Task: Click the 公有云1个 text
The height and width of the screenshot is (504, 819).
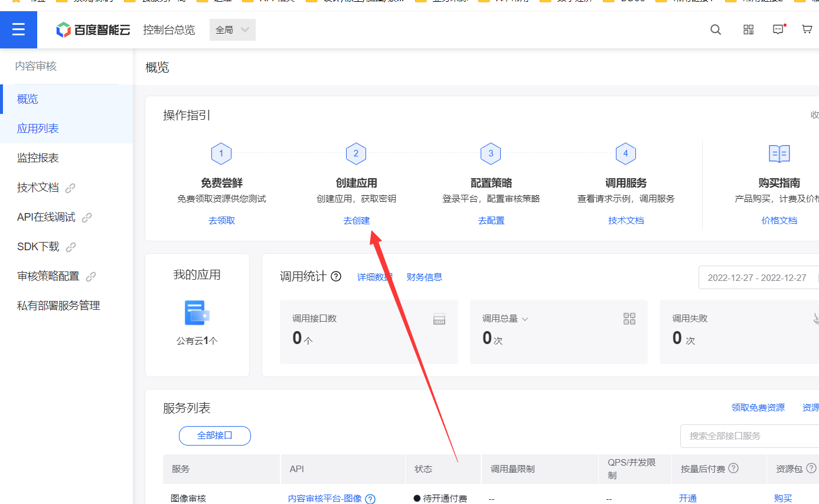Action: click(197, 341)
